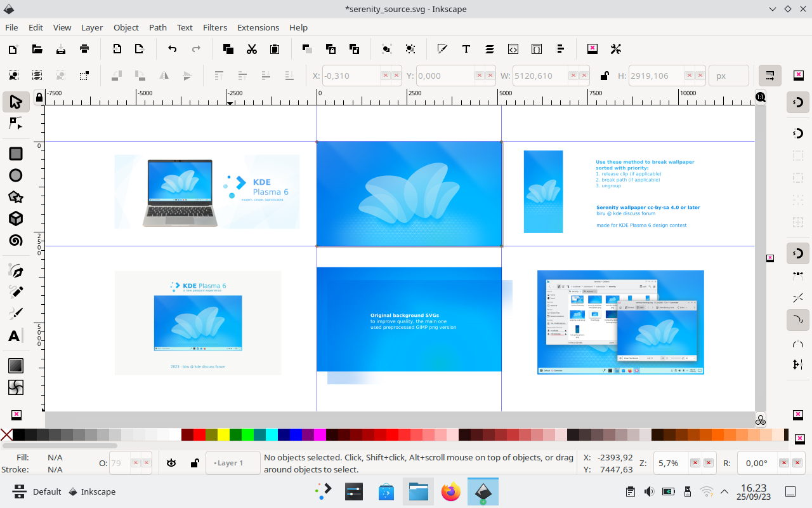Toggle current layer visibility eye

171,463
